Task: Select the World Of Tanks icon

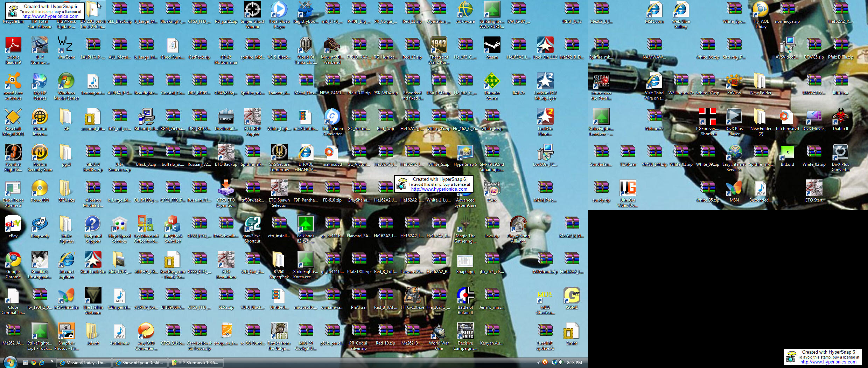Action: tap(306, 51)
